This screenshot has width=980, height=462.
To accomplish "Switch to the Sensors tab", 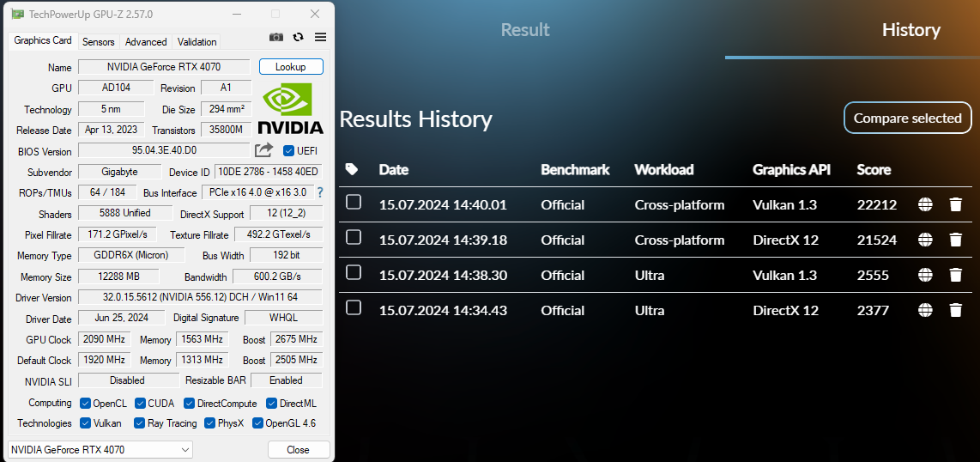I will 99,42.
